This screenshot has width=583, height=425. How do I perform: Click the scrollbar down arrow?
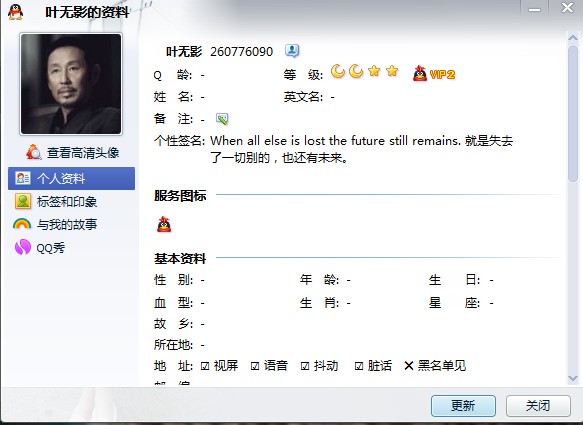tap(573, 379)
